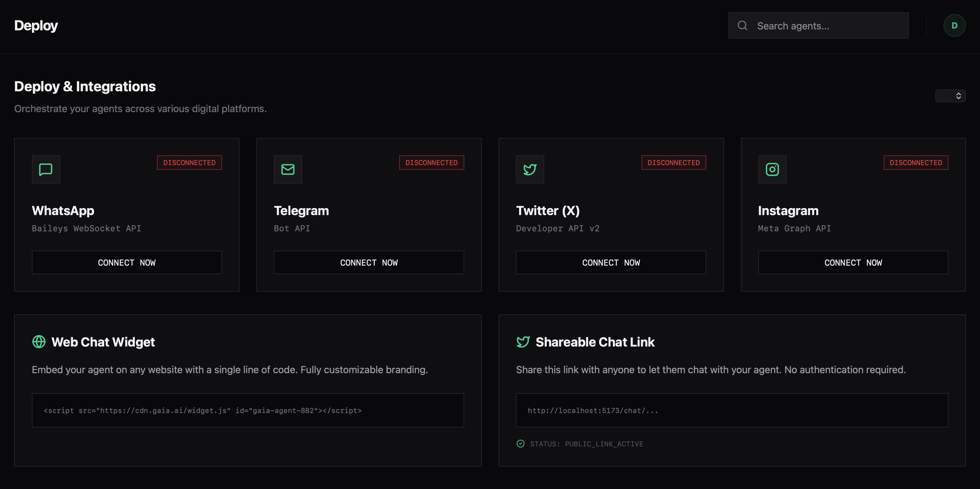The width and height of the screenshot is (980, 489).
Task: Hit Connect Now for Instagram
Action: pyautogui.click(x=853, y=262)
